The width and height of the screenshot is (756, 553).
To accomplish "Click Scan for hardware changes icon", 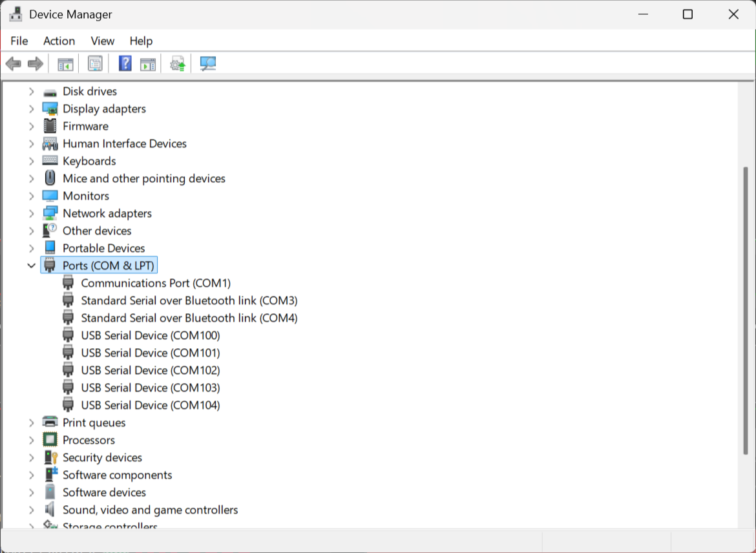I will pyautogui.click(x=208, y=64).
